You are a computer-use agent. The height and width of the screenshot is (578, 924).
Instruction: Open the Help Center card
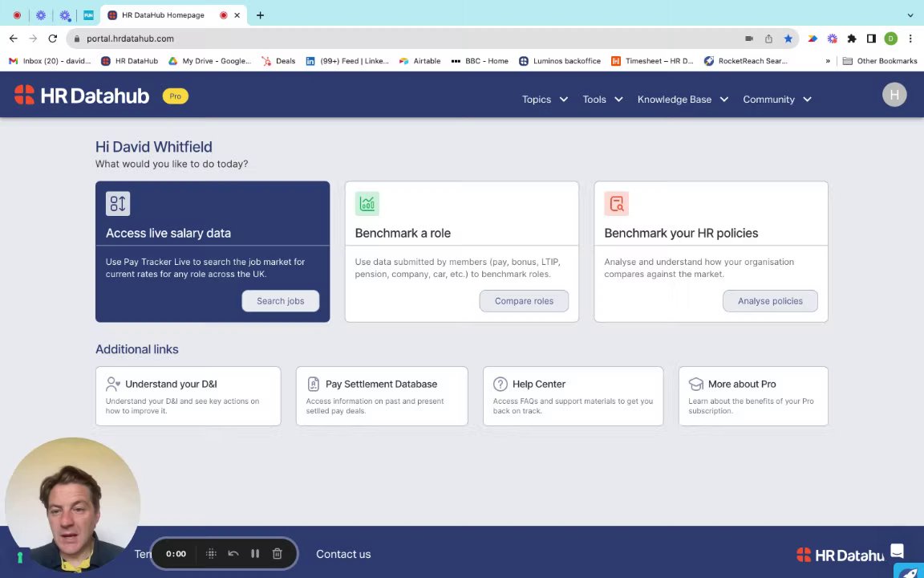pos(573,396)
